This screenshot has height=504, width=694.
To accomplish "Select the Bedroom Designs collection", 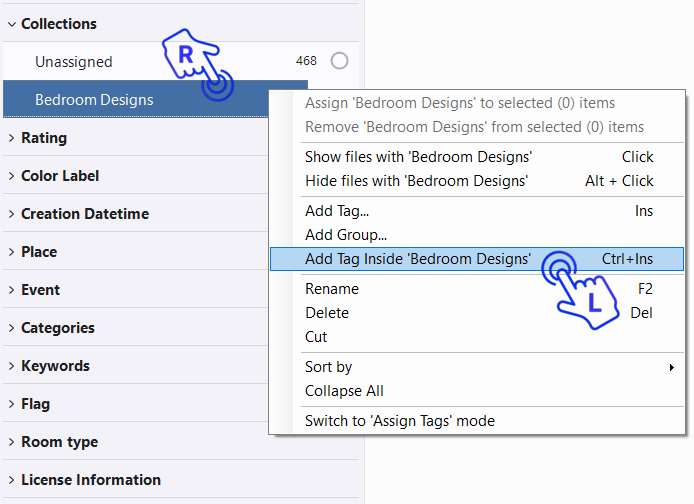I will (94, 100).
